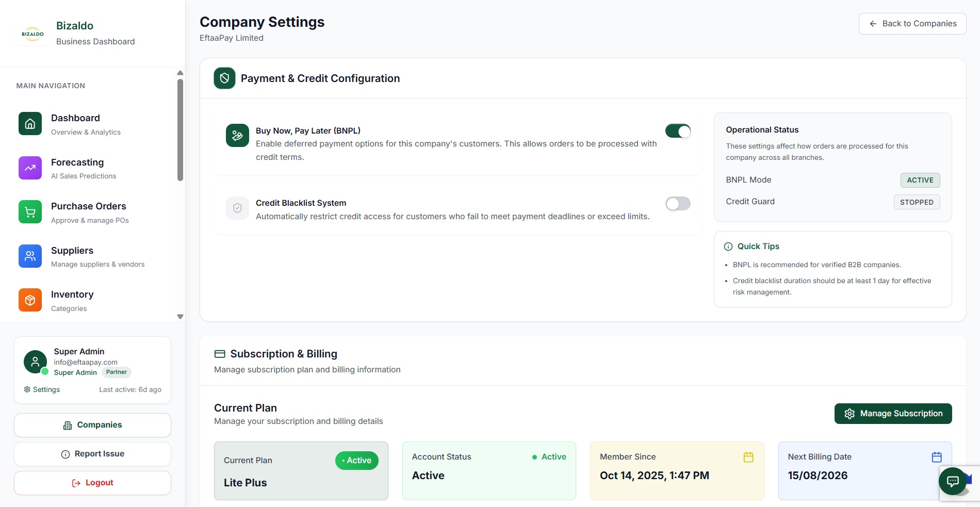This screenshot has width=980, height=507.
Task: Open the chat support bubble
Action: pos(953,481)
